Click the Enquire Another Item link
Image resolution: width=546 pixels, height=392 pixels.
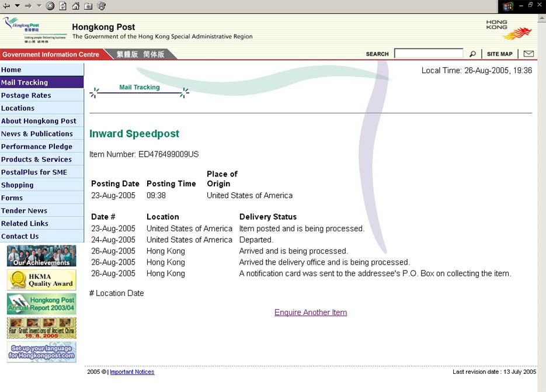pos(311,313)
